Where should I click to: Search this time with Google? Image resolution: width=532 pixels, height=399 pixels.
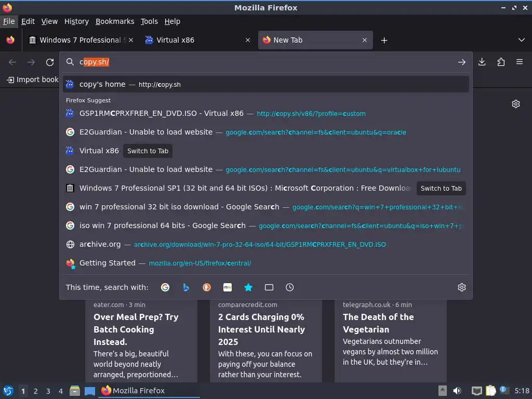(165, 287)
